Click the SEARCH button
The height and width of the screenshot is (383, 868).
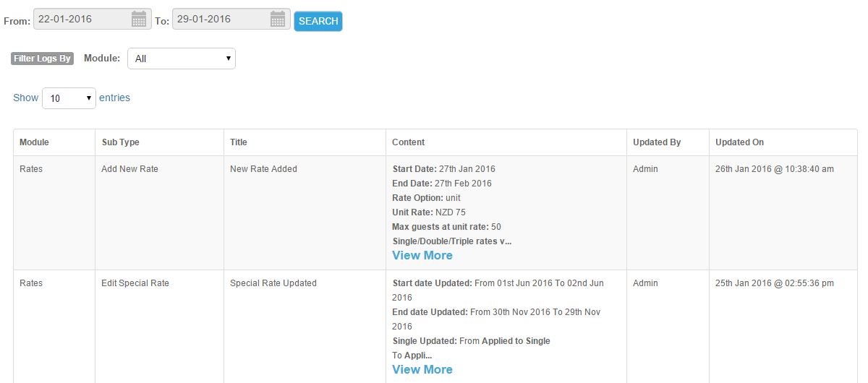(318, 21)
